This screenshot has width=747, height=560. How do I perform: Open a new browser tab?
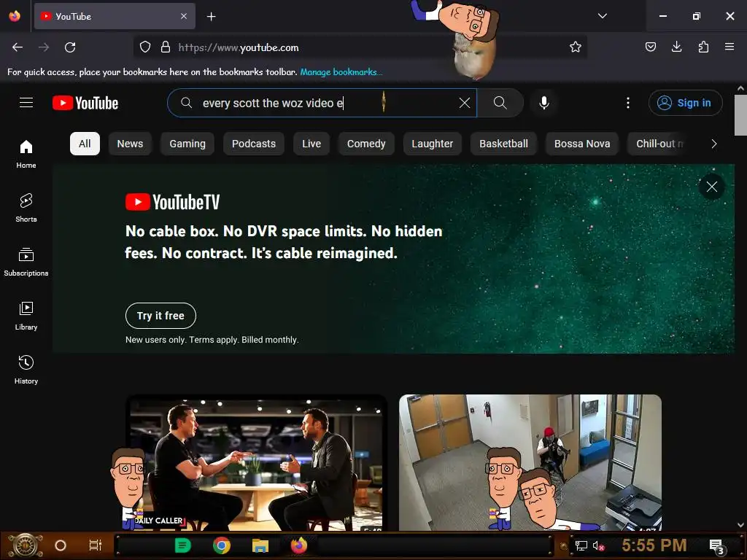coord(211,17)
